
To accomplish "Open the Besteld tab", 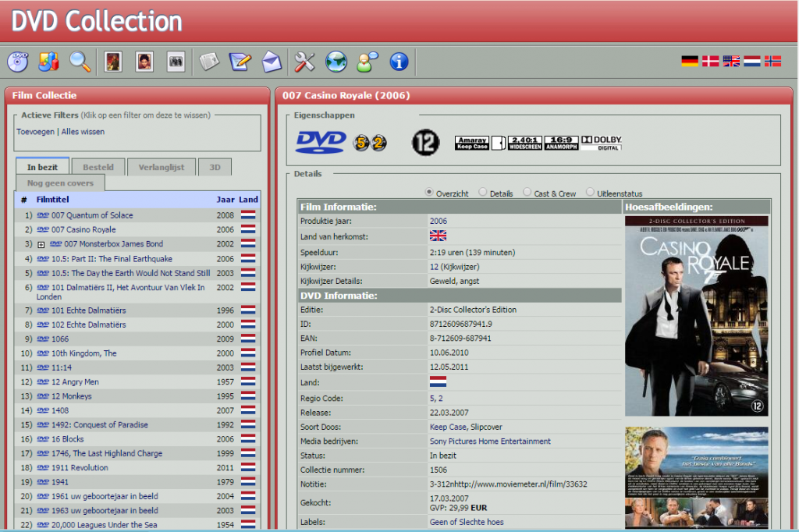I will pos(98,167).
